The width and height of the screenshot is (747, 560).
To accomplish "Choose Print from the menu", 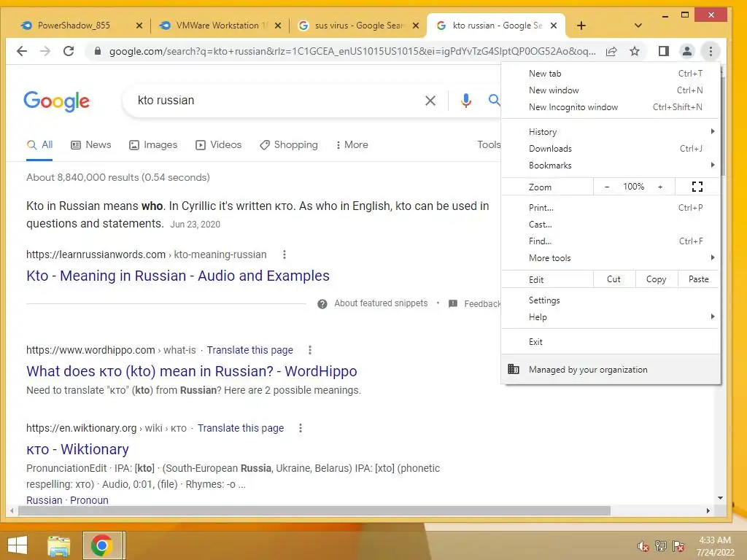I will (x=611, y=208).
